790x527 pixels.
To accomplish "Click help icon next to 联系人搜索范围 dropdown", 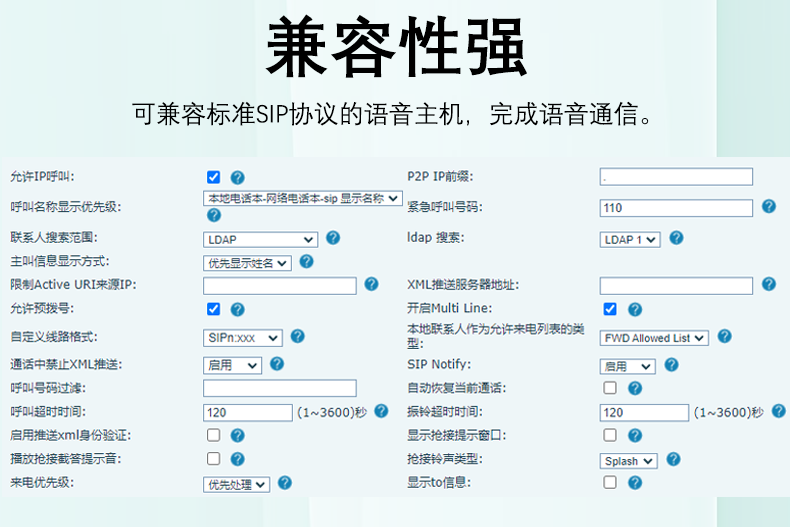I will pos(333,238).
